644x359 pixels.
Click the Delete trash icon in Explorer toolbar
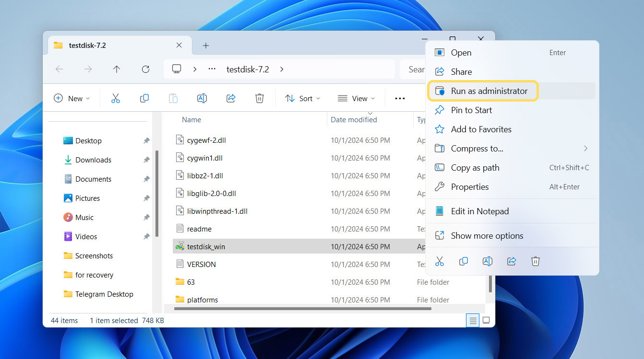pos(260,98)
